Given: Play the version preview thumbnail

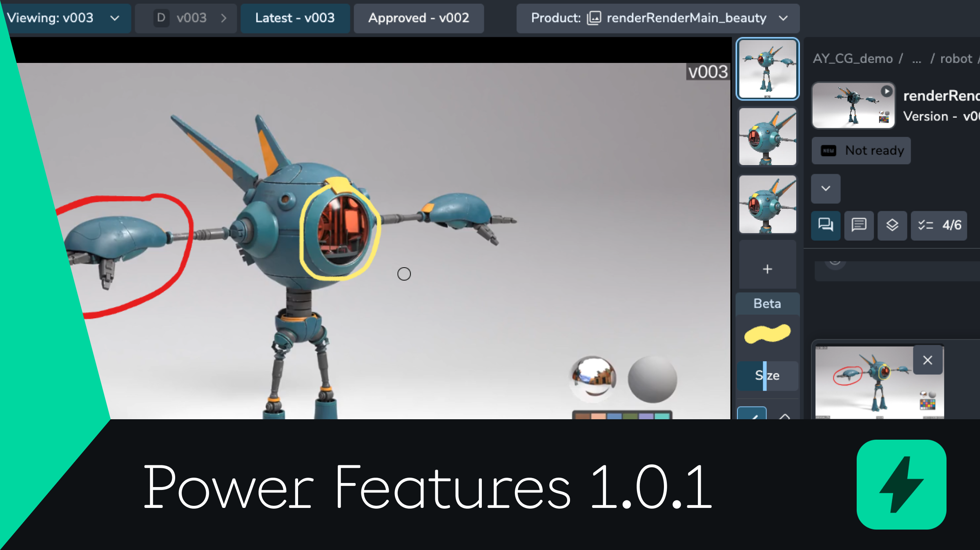Looking at the screenshot, I should coord(886,91).
